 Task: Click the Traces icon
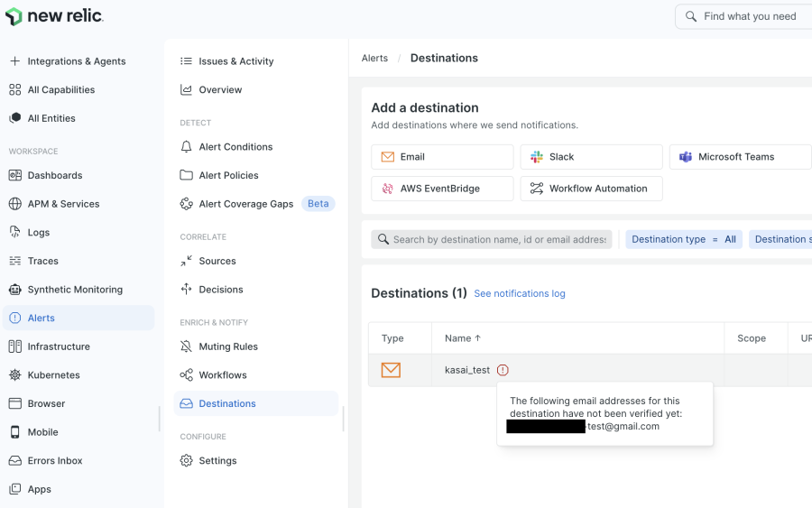[15, 261]
